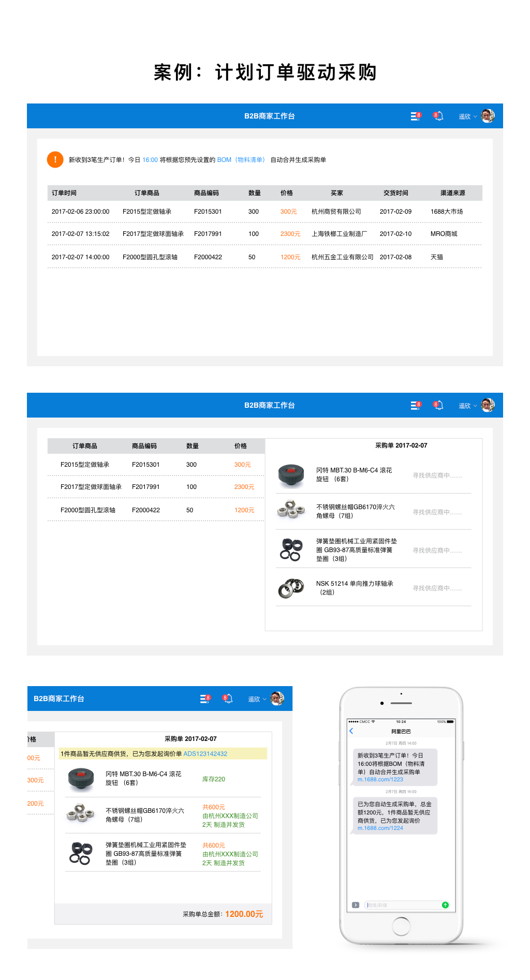Click knurled knob thumbnail in bottom purchase list

click(81, 779)
